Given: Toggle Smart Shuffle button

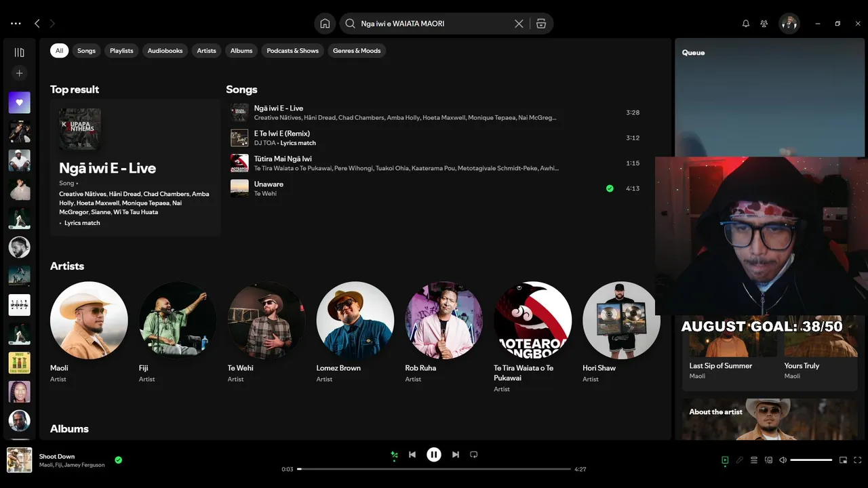Looking at the screenshot, I should click(x=394, y=455).
